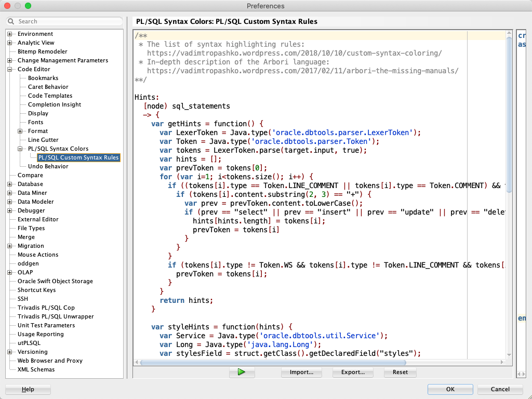Click into the Search preferences field
This screenshot has width=532, height=399.
pos(64,21)
